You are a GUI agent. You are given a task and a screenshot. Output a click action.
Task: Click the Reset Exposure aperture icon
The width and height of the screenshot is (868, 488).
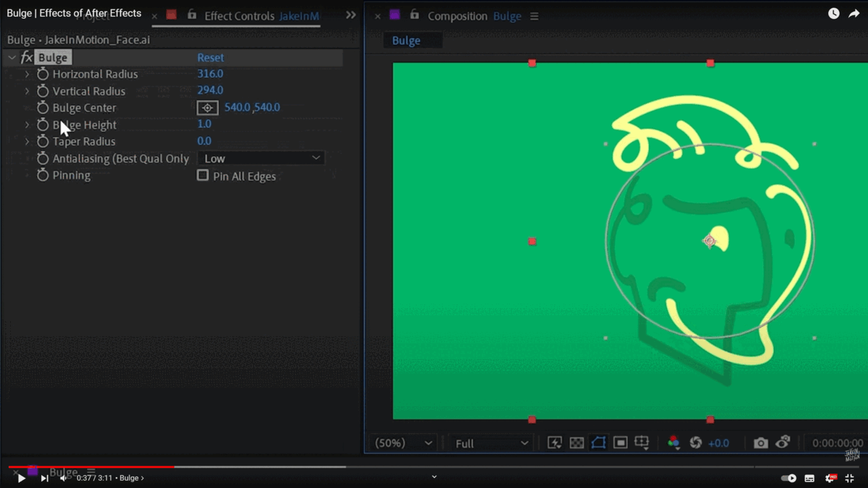click(x=696, y=442)
